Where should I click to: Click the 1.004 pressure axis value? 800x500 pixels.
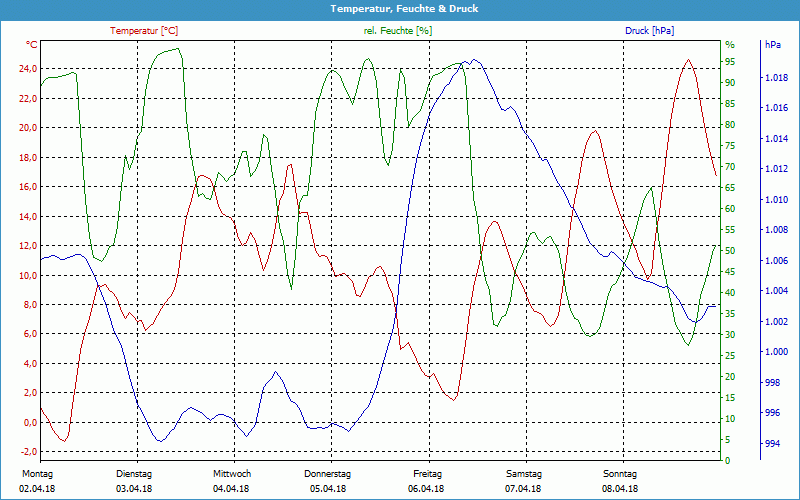click(x=776, y=291)
